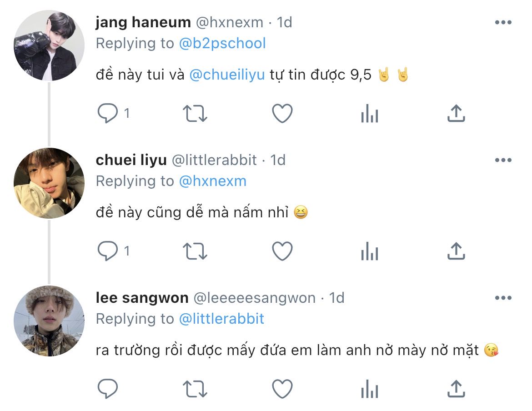Open the @littlerabbit reply link
This screenshot has height=411, width=532.
click(221, 319)
